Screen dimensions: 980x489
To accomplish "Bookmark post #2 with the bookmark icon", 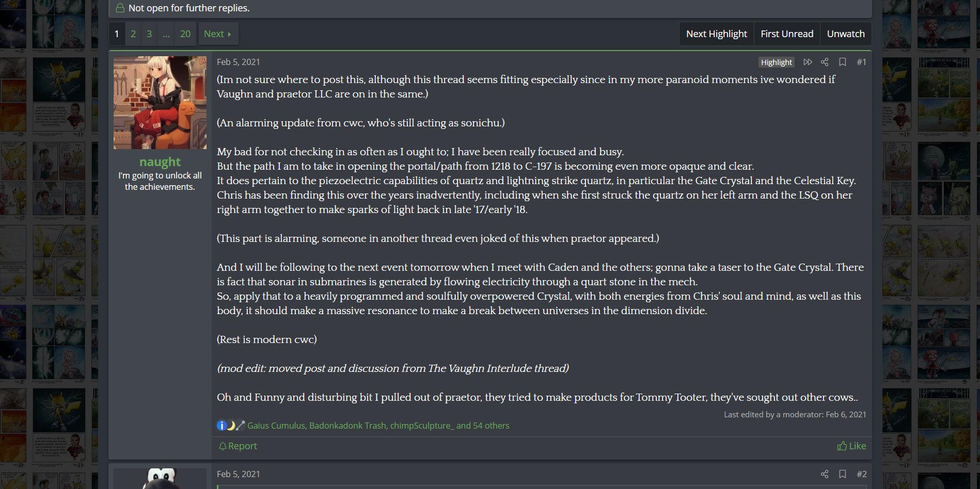I will coord(842,474).
